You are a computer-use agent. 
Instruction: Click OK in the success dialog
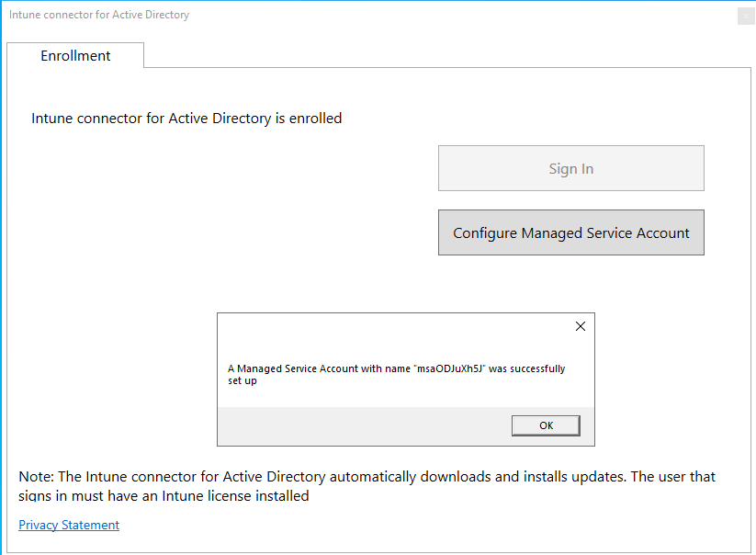(546, 425)
